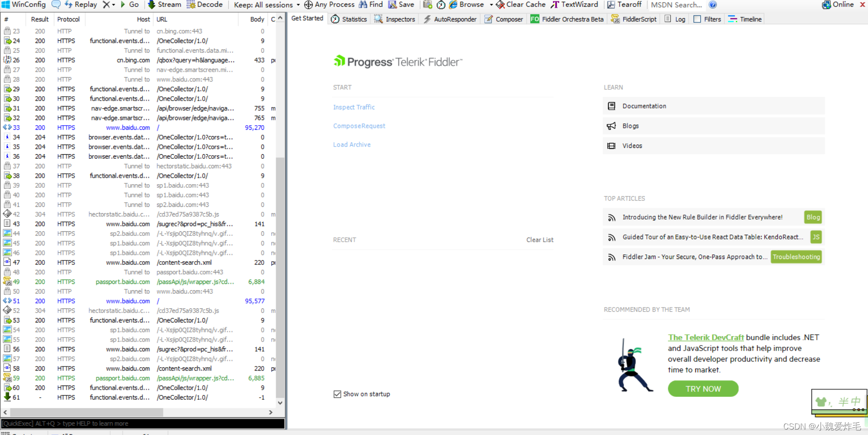Viewport: 868px width, 435px height.
Task: Select session 47 content-search.xml icon
Action: coord(7,262)
